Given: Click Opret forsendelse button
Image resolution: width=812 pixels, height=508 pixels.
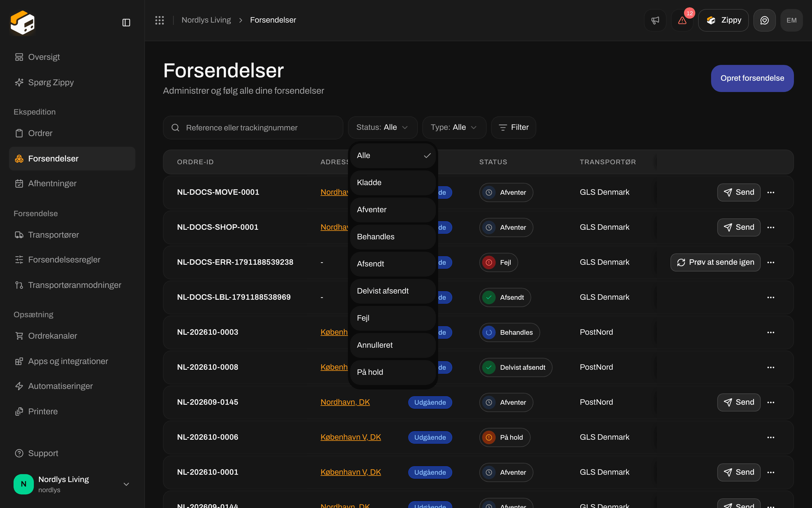Looking at the screenshot, I should click(752, 78).
